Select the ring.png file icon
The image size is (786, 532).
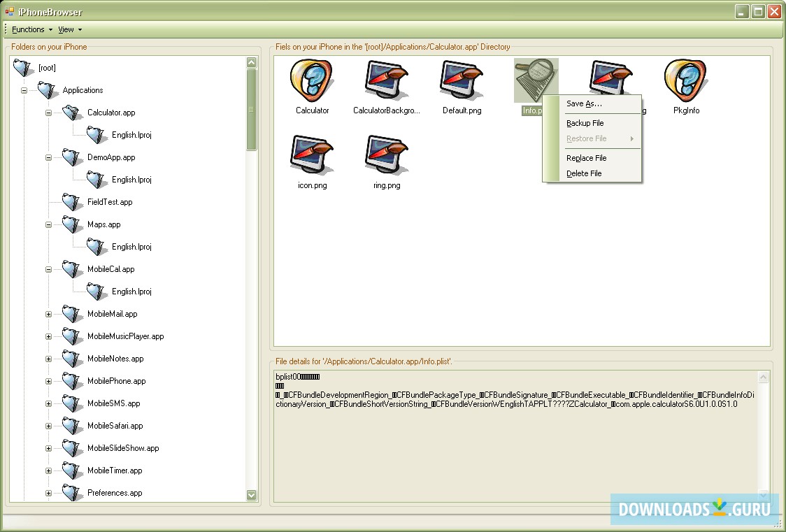pyautogui.click(x=386, y=155)
